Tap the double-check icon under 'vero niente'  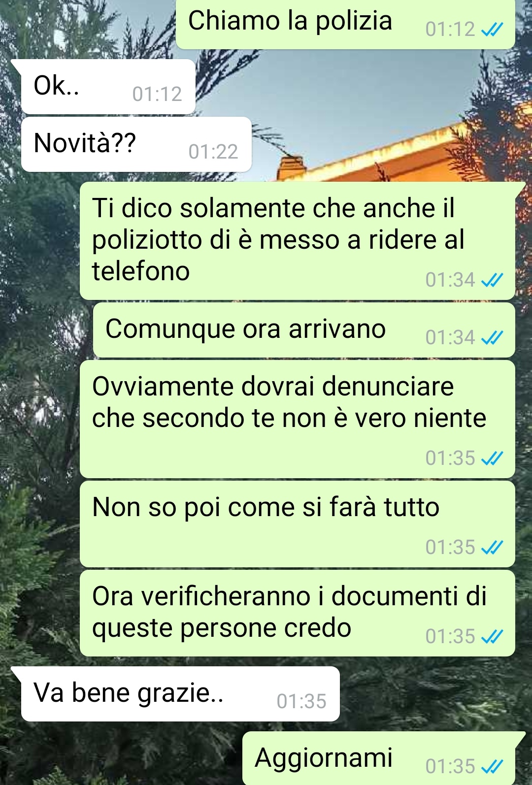[492, 458]
